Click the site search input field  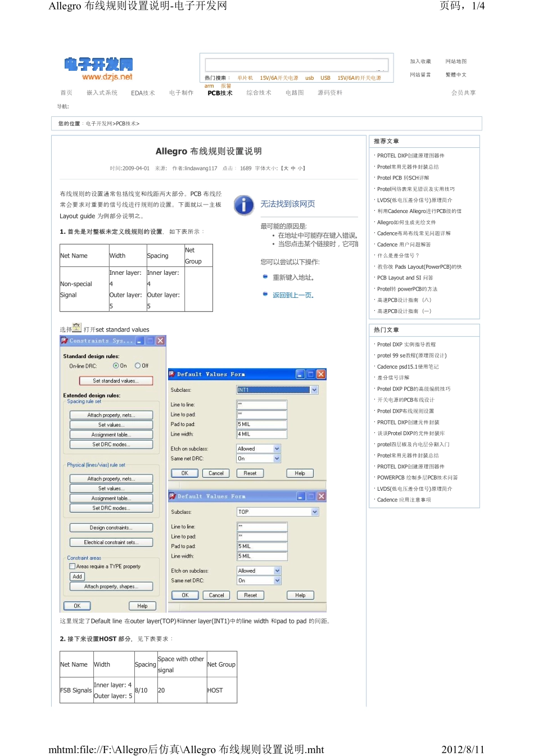tap(297, 65)
